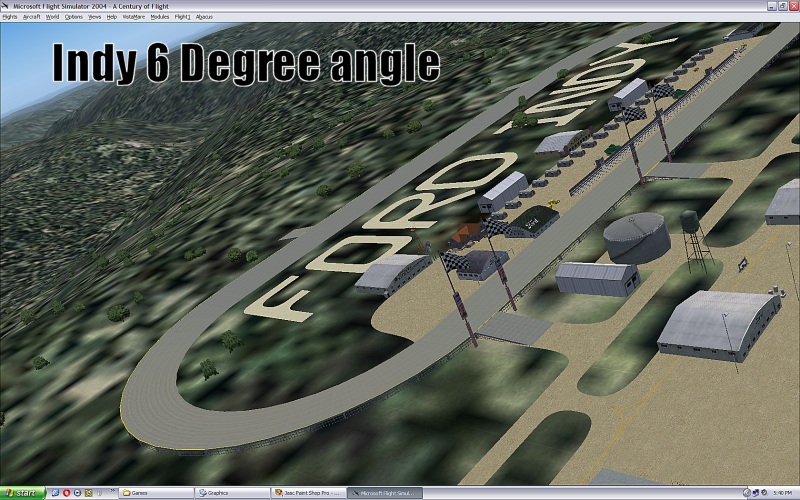
Task: Select Microsoft Flight Simulator taskbar button
Action: tap(385, 493)
